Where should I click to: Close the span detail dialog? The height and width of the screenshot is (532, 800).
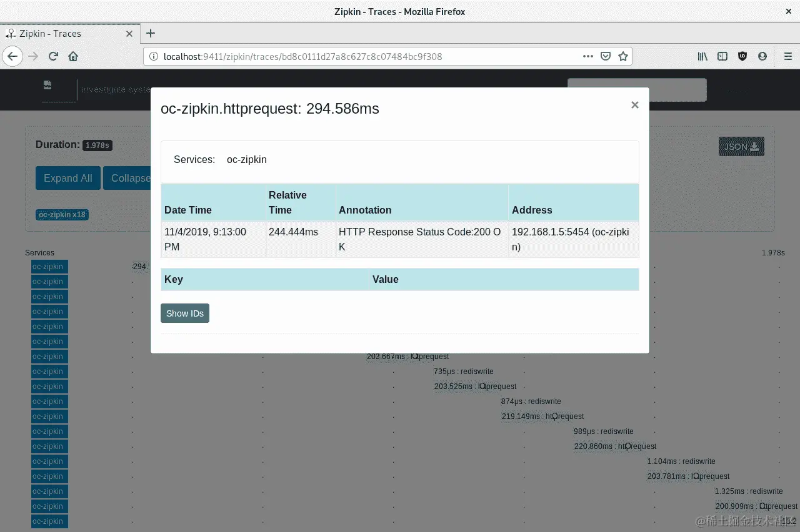(x=635, y=105)
